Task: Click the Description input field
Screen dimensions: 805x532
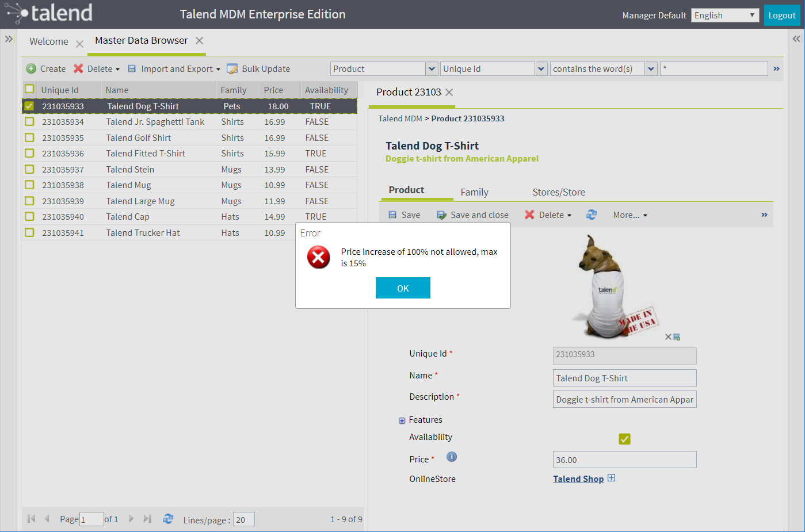Action: 624,399
